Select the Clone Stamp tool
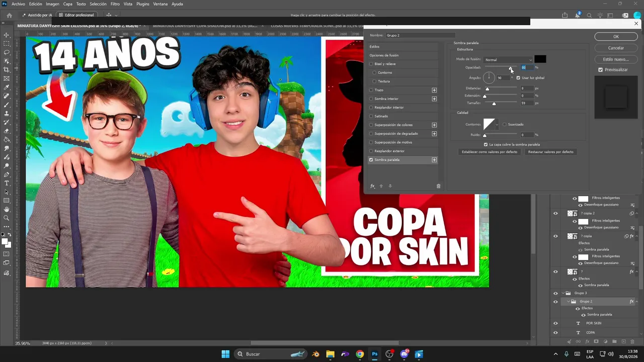 (x=7, y=114)
